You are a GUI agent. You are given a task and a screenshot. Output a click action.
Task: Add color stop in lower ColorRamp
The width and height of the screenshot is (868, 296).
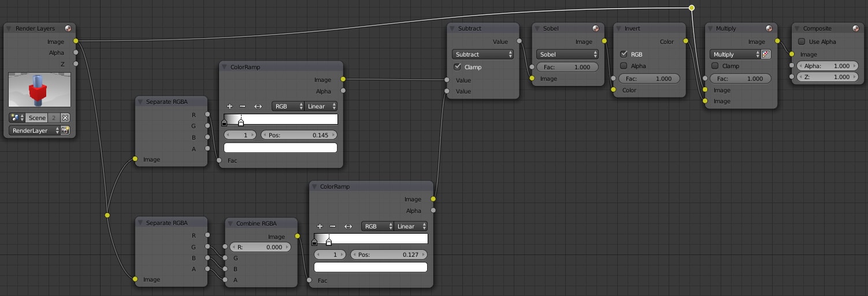tap(320, 226)
